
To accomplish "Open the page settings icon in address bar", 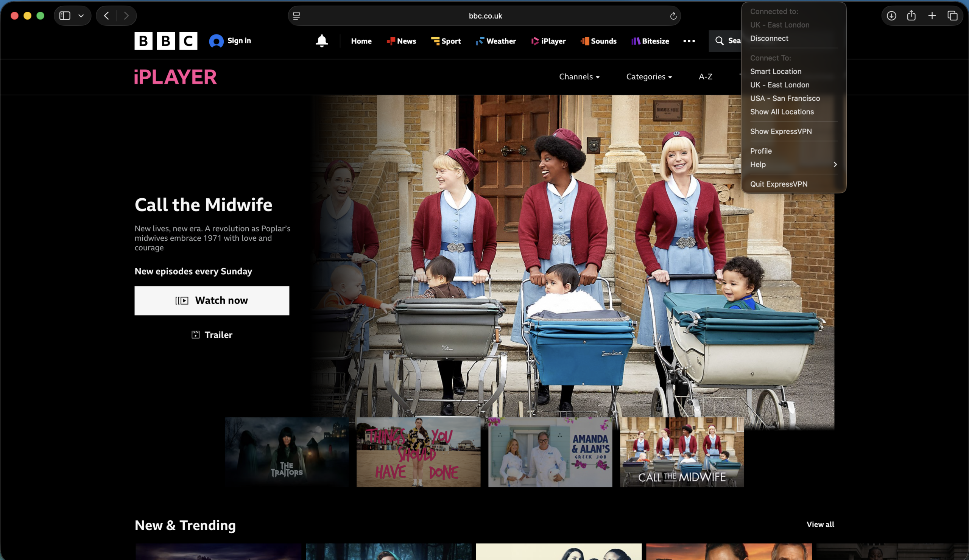I will click(296, 16).
